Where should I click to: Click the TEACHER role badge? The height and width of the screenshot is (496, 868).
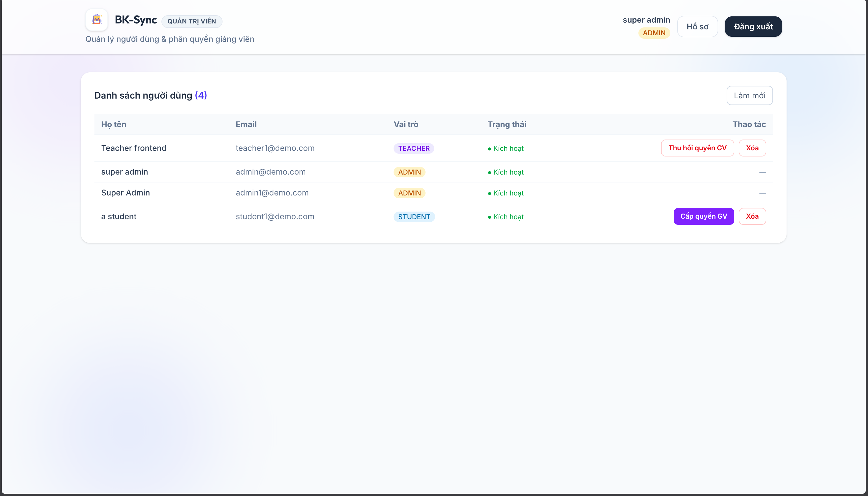414,149
